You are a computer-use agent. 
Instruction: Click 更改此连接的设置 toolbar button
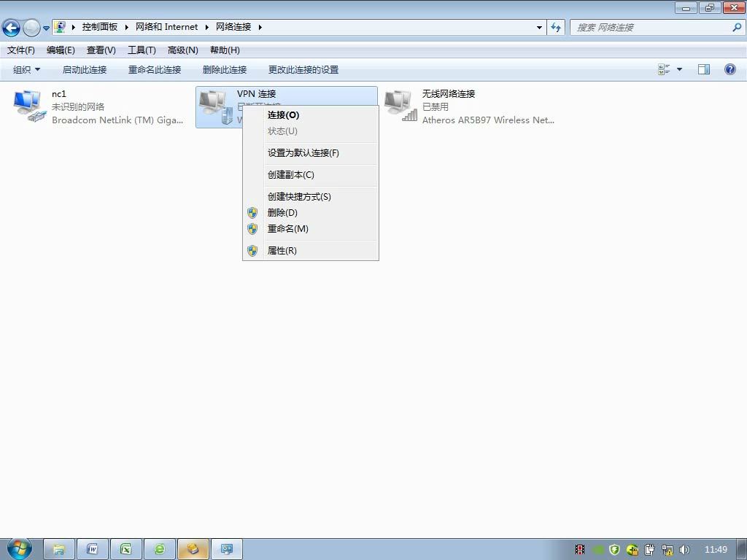click(303, 69)
